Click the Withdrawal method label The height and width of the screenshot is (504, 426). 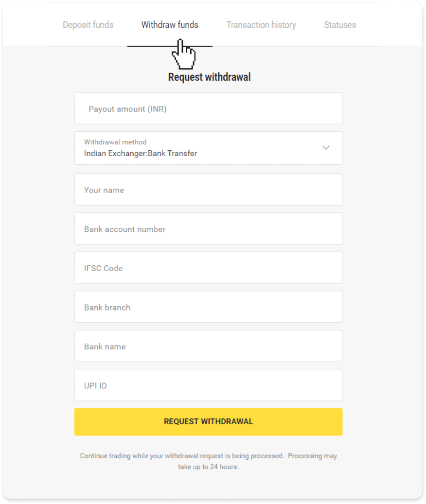(115, 142)
